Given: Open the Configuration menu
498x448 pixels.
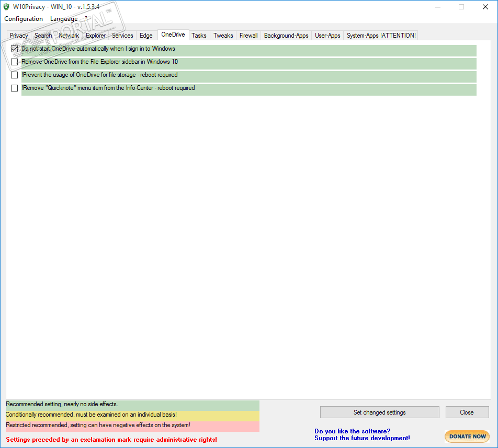Looking at the screenshot, I should click(x=24, y=19).
